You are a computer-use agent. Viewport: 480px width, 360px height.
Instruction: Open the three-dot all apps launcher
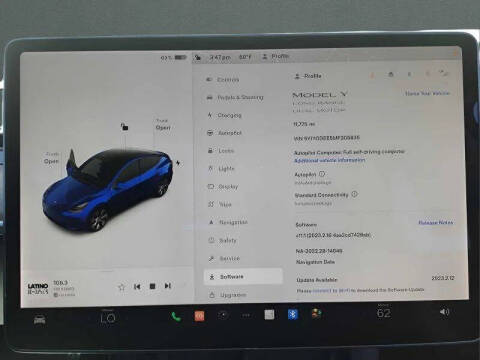(246, 315)
